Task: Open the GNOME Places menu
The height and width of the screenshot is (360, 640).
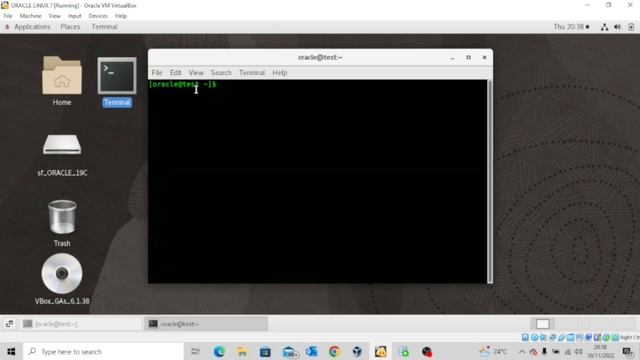Action: (x=70, y=27)
